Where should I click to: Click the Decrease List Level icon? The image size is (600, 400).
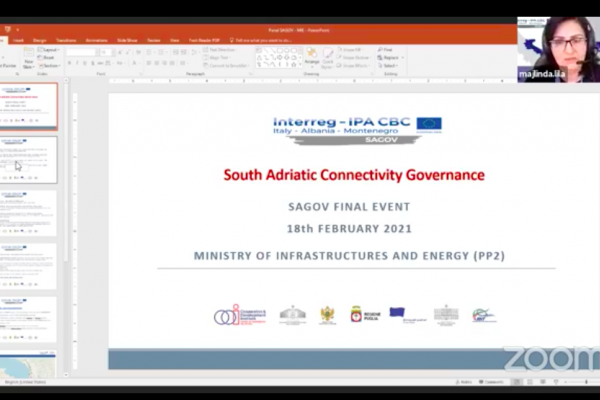(176, 52)
